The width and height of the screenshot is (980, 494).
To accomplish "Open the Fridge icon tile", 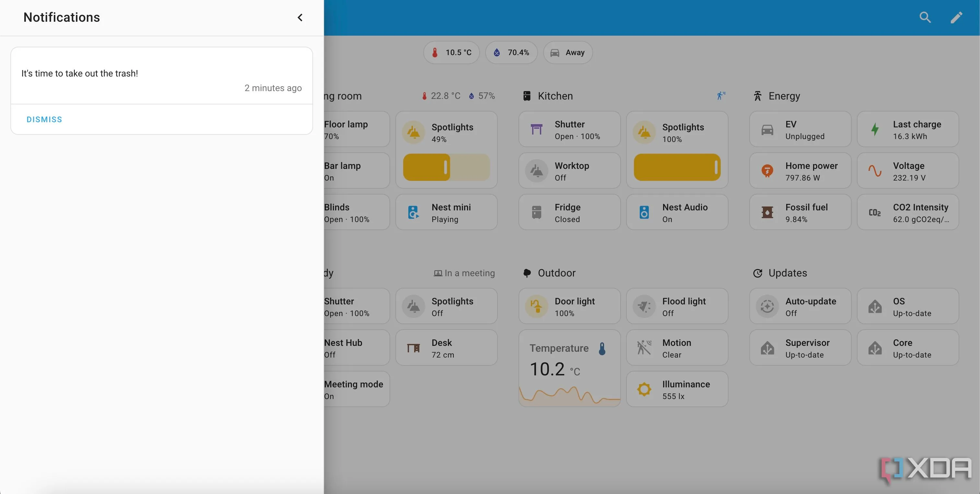I will click(536, 212).
